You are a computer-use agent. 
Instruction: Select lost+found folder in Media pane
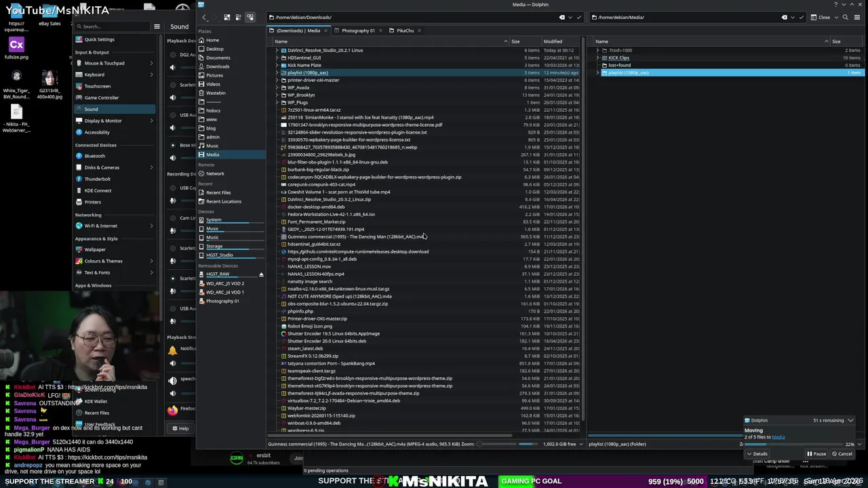point(619,65)
